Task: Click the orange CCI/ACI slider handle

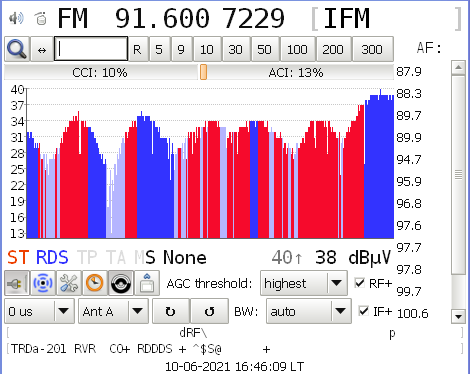Action: [203, 72]
